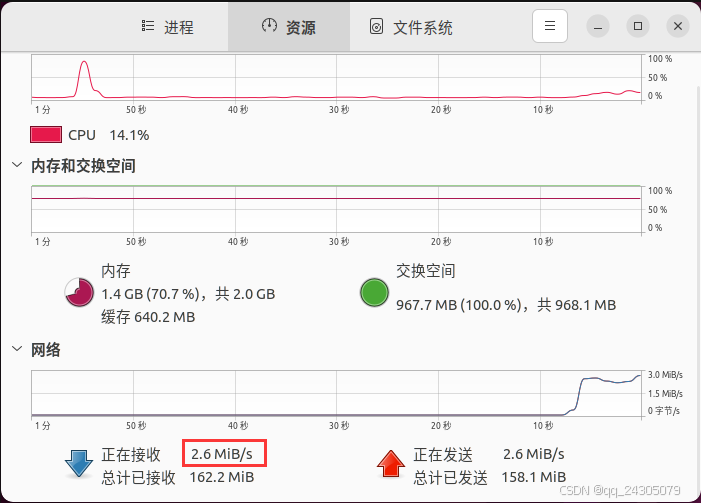
Task: Click the 正在发送 label
Action: (x=443, y=455)
